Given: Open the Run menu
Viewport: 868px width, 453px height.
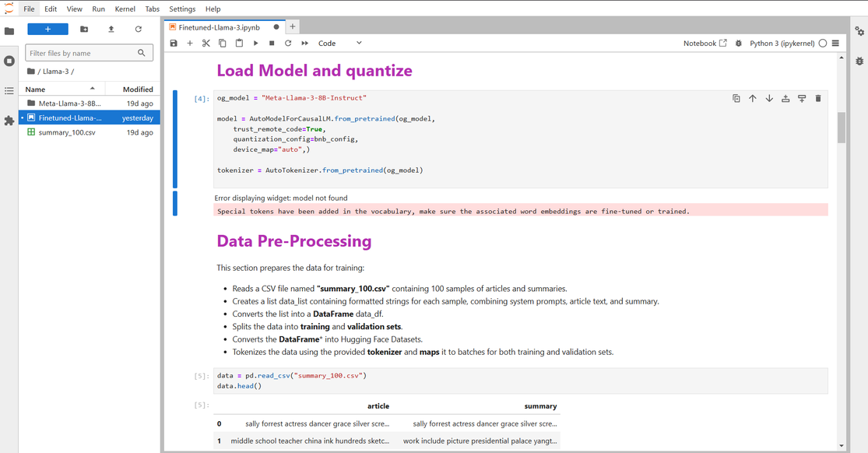Looking at the screenshot, I should click(x=99, y=9).
